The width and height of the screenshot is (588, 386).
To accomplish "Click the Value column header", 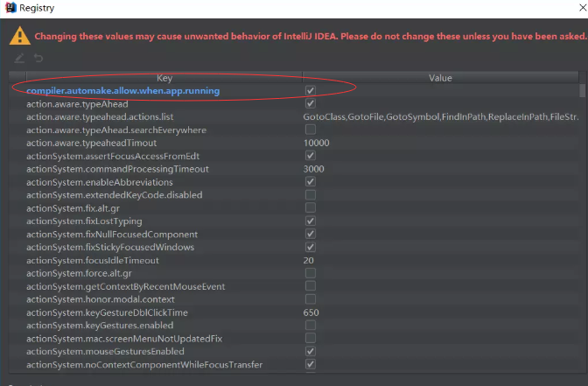I will click(440, 78).
